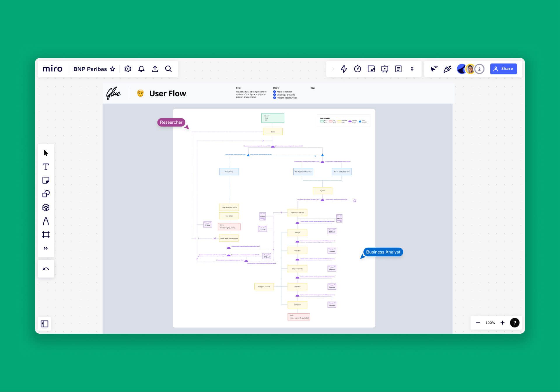Start the timer from top toolbar

(358, 69)
